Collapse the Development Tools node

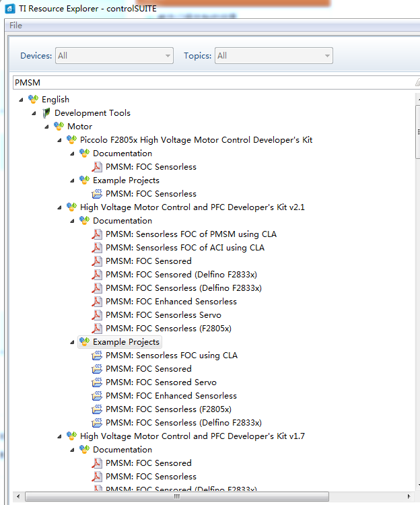[x=34, y=113]
